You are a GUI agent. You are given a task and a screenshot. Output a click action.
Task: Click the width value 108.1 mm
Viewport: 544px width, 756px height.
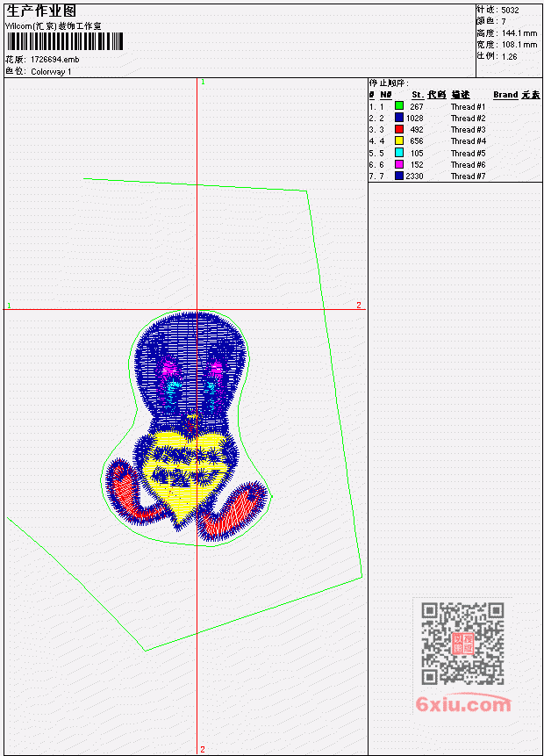click(x=519, y=45)
